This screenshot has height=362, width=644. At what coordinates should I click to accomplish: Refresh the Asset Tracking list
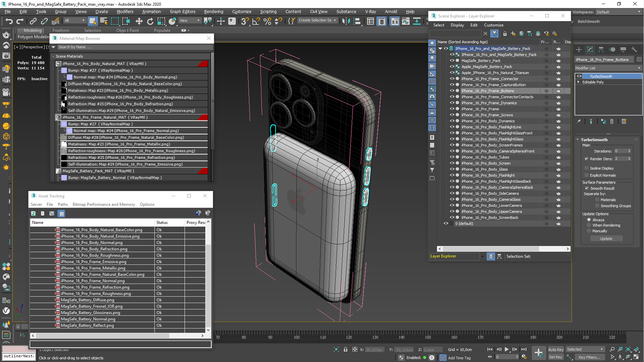(33, 214)
